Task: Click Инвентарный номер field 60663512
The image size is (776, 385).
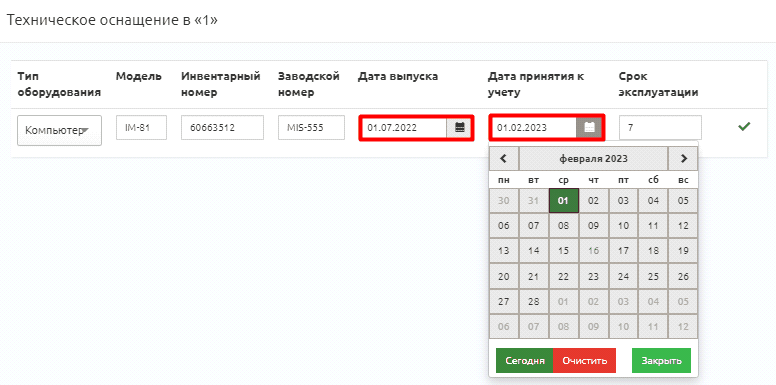Action: point(222,128)
